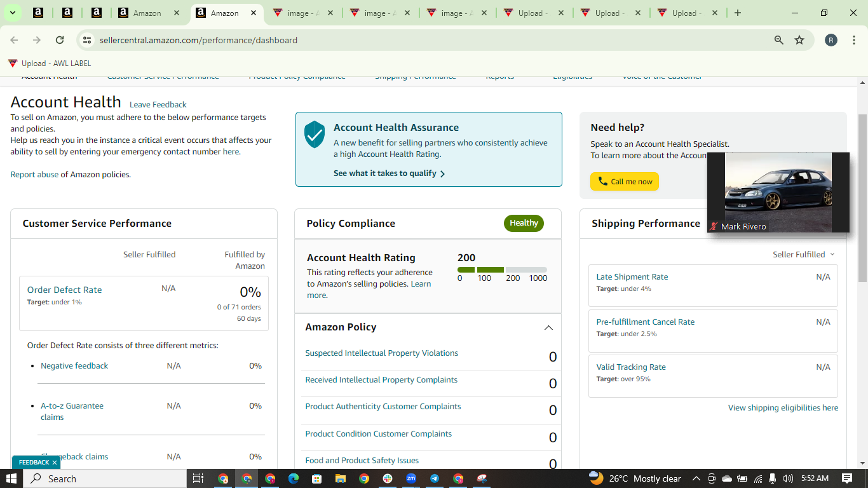Open the Seller Fulfilled shipping dropdown

coord(804,255)
